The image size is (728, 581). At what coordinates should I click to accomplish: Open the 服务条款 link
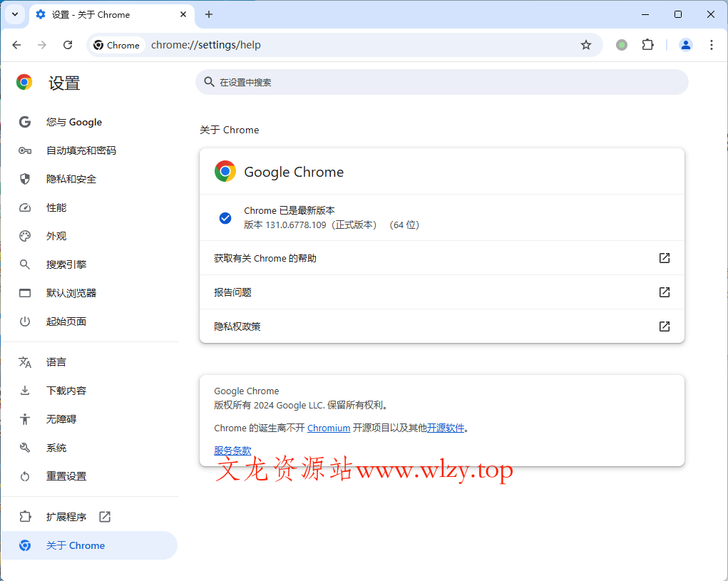232,451
